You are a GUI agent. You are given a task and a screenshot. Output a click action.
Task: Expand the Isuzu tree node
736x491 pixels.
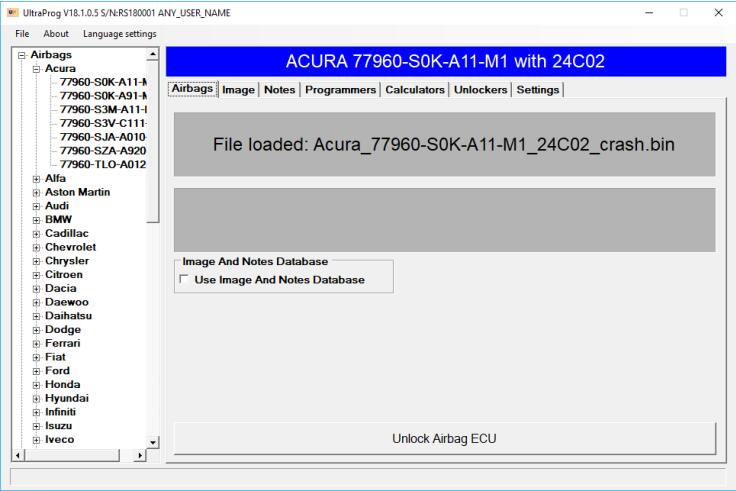coord(36,426)
